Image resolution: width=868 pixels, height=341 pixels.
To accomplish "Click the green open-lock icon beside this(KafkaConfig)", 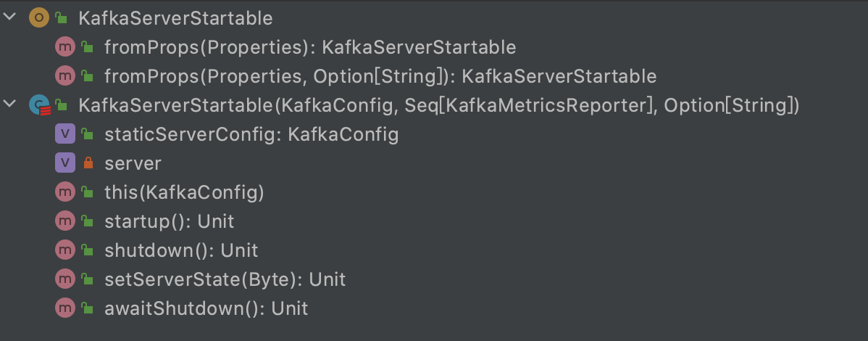I will [x=87, y=192].
